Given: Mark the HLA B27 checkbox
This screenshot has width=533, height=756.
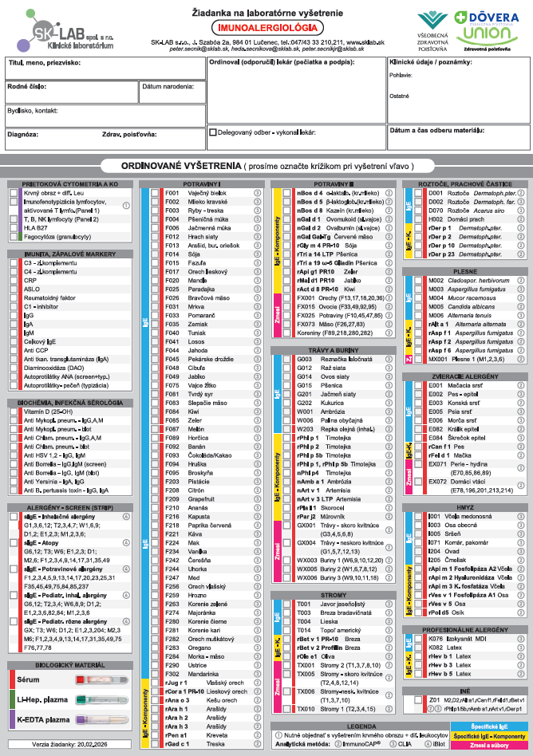Looking at the screenshot, I should pos(14,227).
